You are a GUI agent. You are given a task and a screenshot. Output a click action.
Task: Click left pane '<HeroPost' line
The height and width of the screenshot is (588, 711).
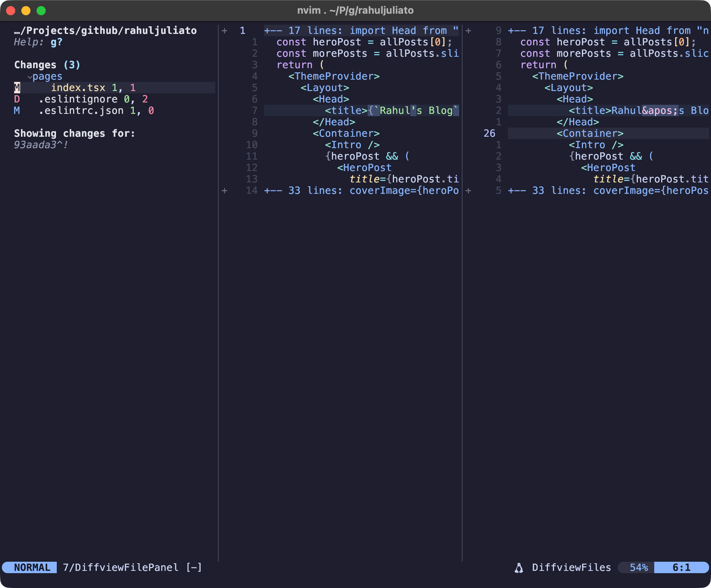pyautogui.click(x=364, y=168)
